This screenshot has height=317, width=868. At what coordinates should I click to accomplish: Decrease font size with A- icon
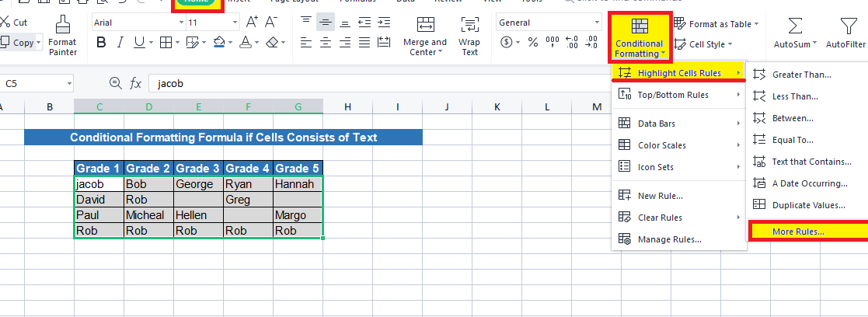270,22
